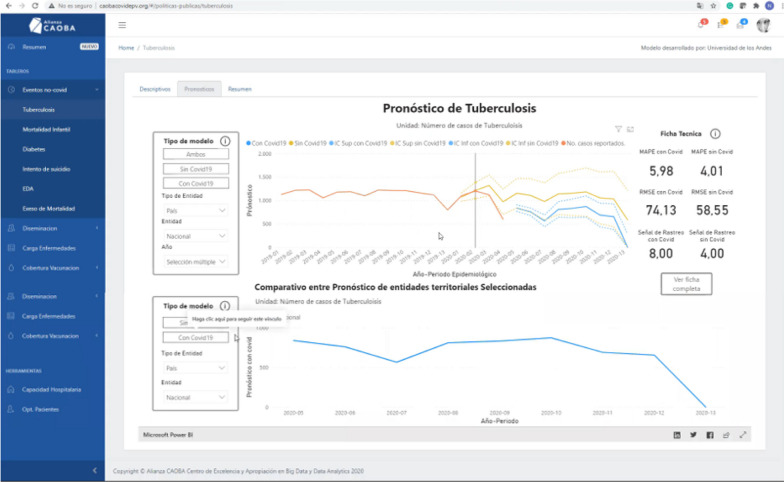Share report on Twitter
Screen dimensions: 784x482
pos(693,435)
